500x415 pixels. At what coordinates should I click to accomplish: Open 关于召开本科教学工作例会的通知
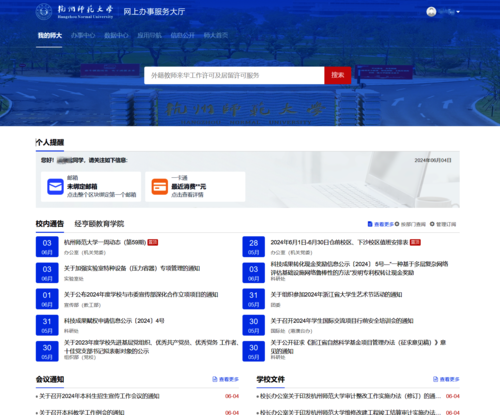[x=82, y=412]
